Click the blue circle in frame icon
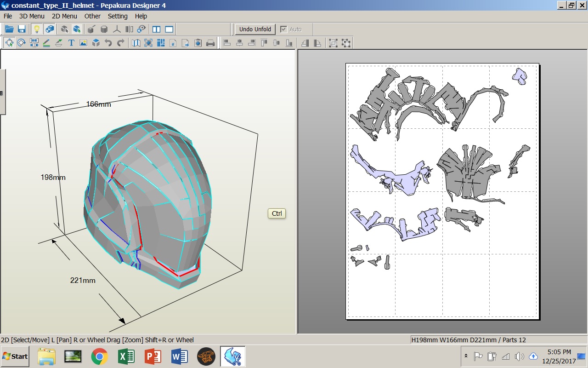This screenshot has height=368, width=588. point(148,43)
